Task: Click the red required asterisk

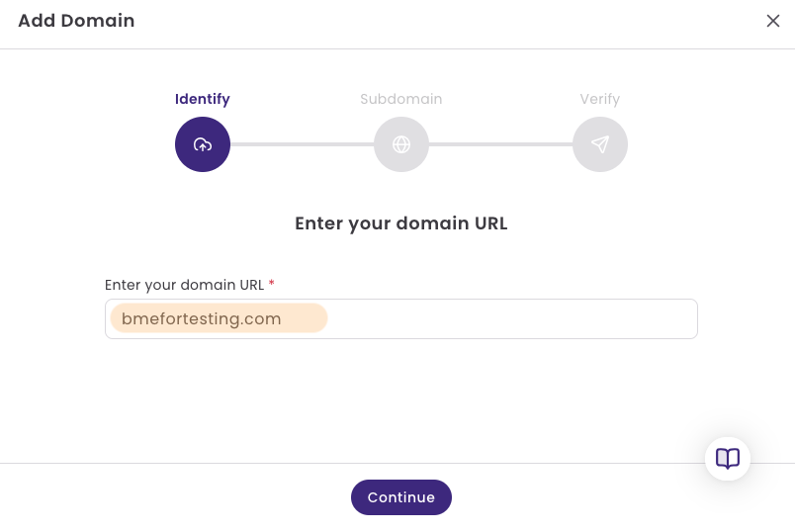Action: pos(271,283)
